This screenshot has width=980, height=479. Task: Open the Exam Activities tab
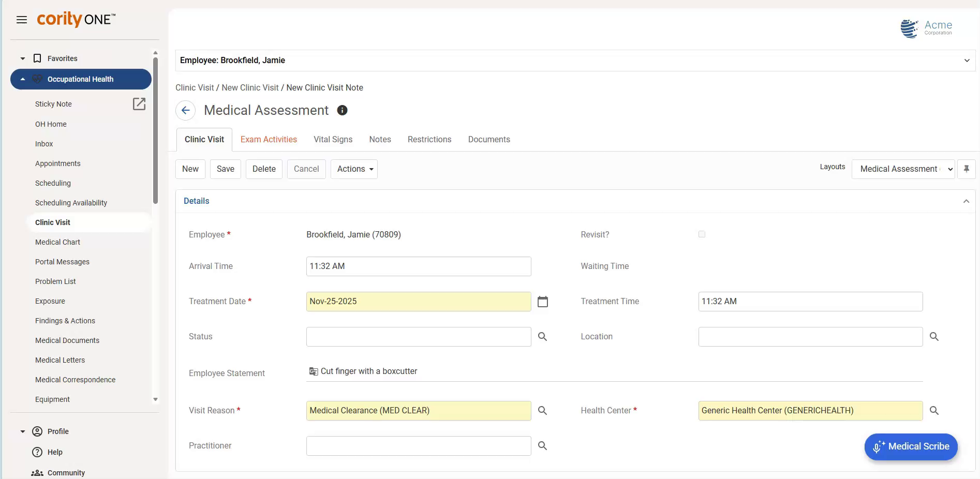(269, 139)
